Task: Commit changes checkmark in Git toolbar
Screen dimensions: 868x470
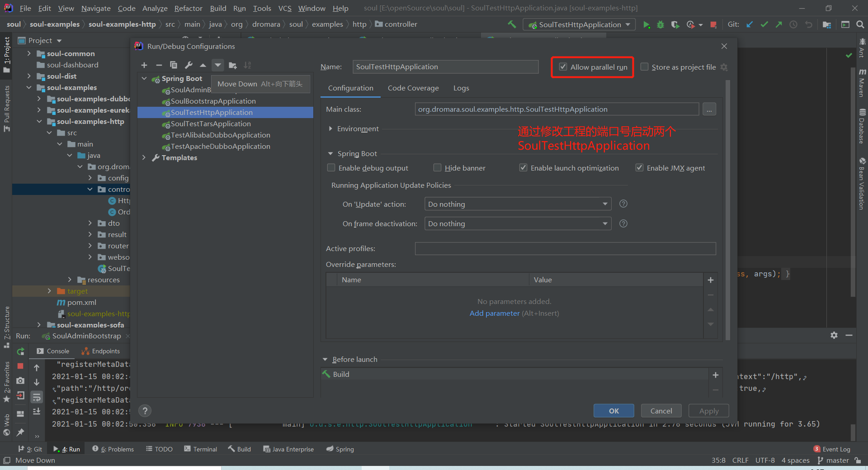Action: click(x=764, y=24)
